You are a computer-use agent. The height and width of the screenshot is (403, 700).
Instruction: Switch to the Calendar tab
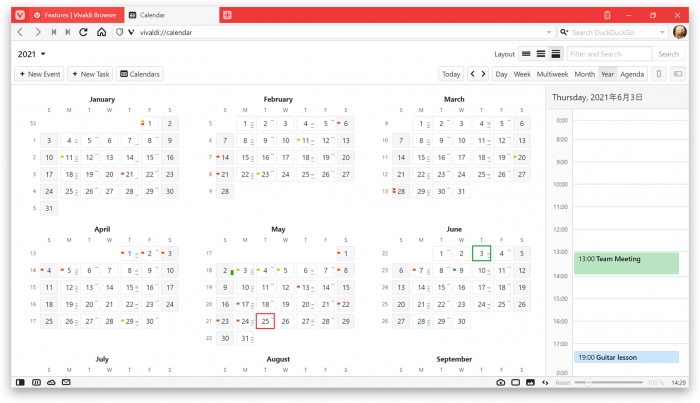(x=171, y=15)
